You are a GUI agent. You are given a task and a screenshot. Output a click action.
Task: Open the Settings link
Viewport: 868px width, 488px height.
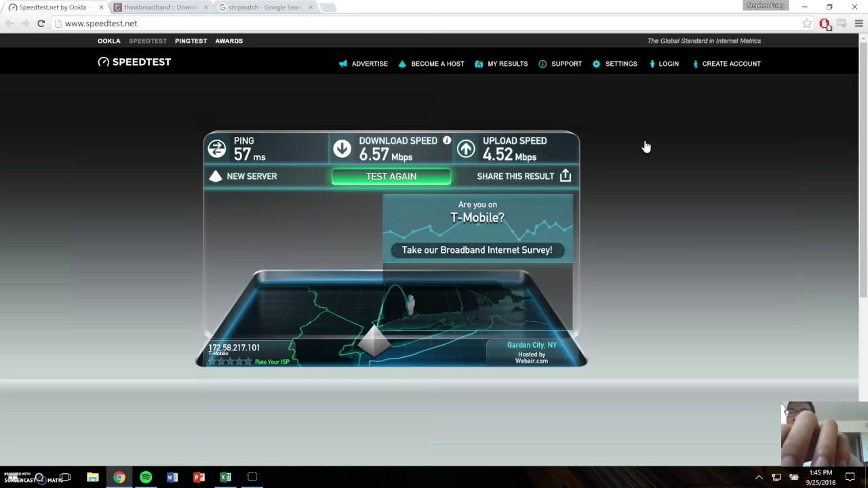(x=621, y=64)
